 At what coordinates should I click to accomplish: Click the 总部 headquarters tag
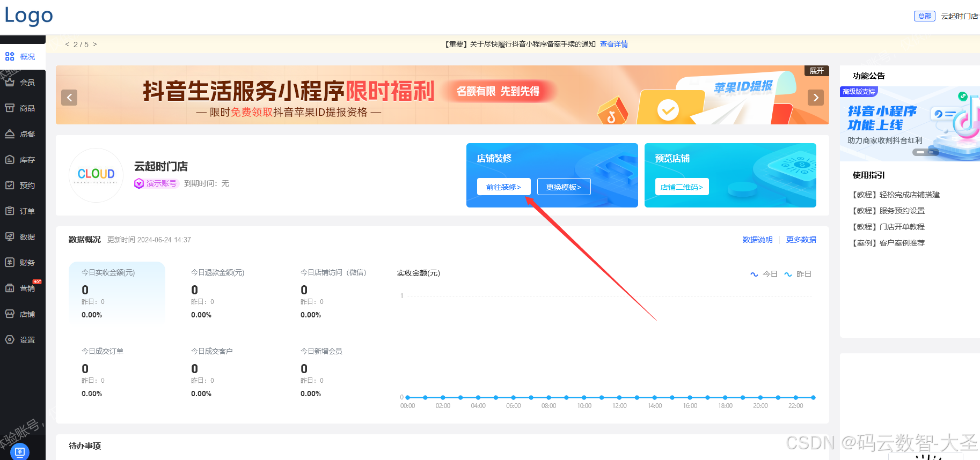pos(924,16)
